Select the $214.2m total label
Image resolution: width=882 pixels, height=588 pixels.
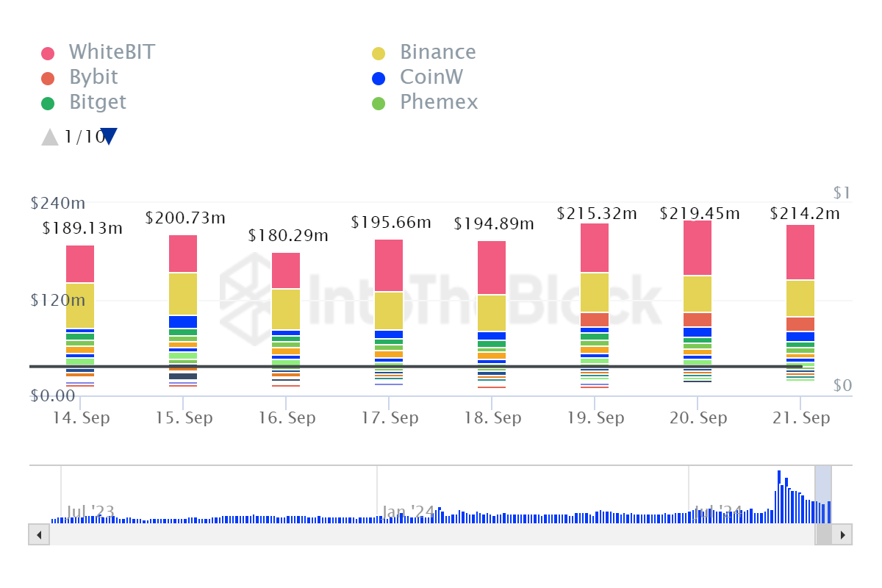tap(805, 213)
